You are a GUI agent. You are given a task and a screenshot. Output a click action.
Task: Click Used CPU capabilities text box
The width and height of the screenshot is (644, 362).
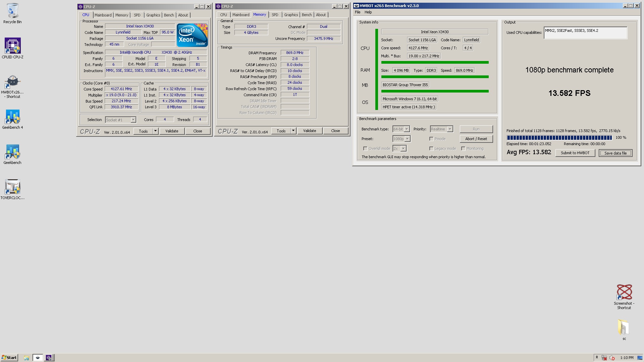pyautogui.click(x=585, y=33)
